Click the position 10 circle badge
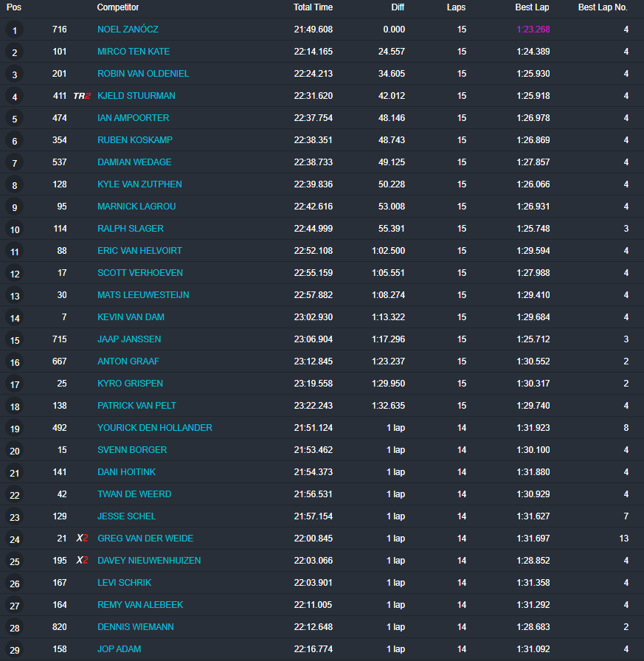Screen dimensions: 644x661 click(x=14, y=229)
